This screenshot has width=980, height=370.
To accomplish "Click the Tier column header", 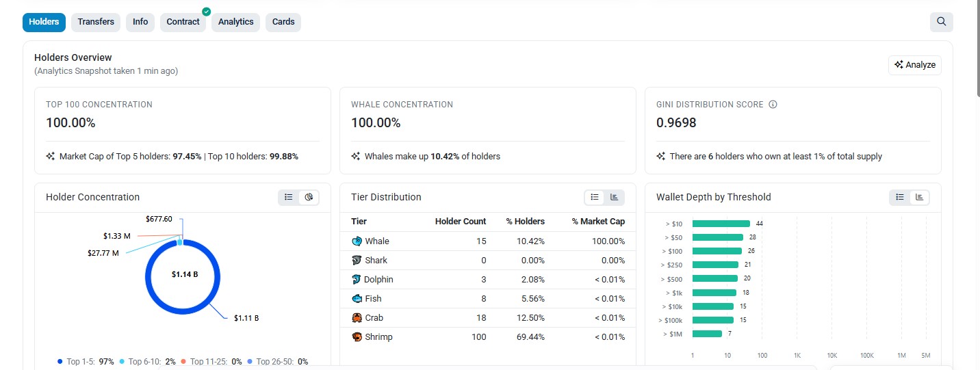I will [359, 221].
